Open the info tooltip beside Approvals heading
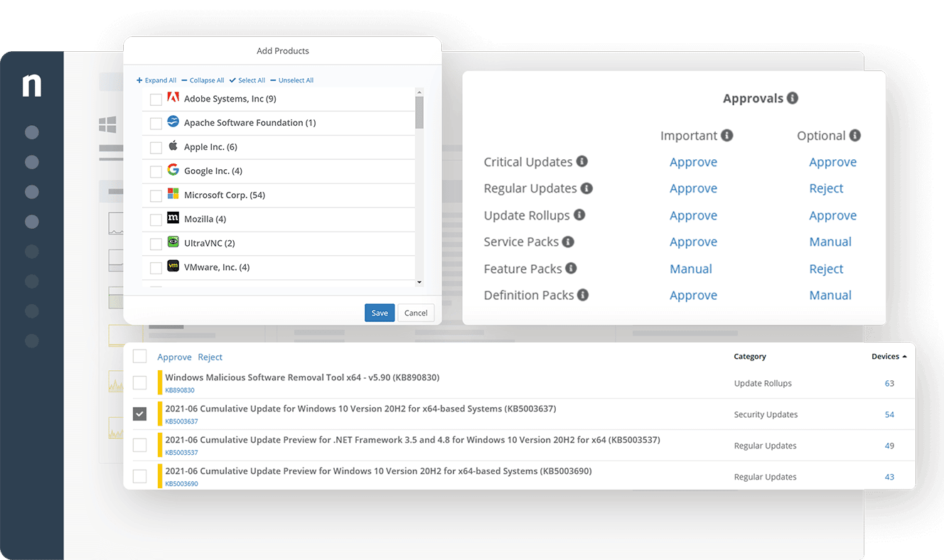Viewport: 944px width, 560px height. (794, 98)
